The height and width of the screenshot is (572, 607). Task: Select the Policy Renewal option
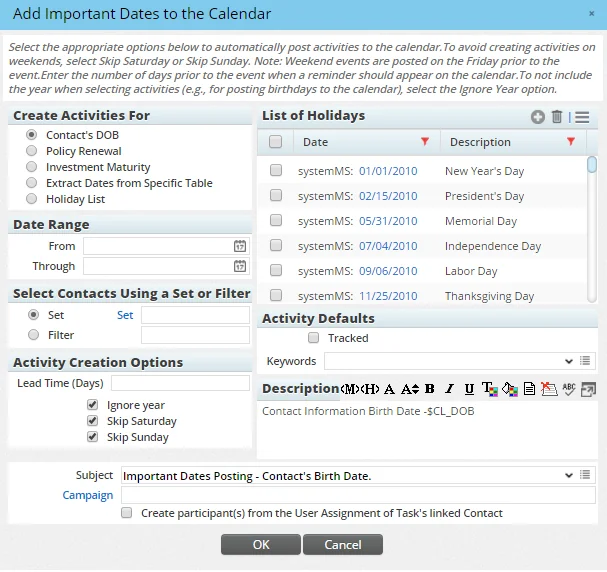coord(31,151)
